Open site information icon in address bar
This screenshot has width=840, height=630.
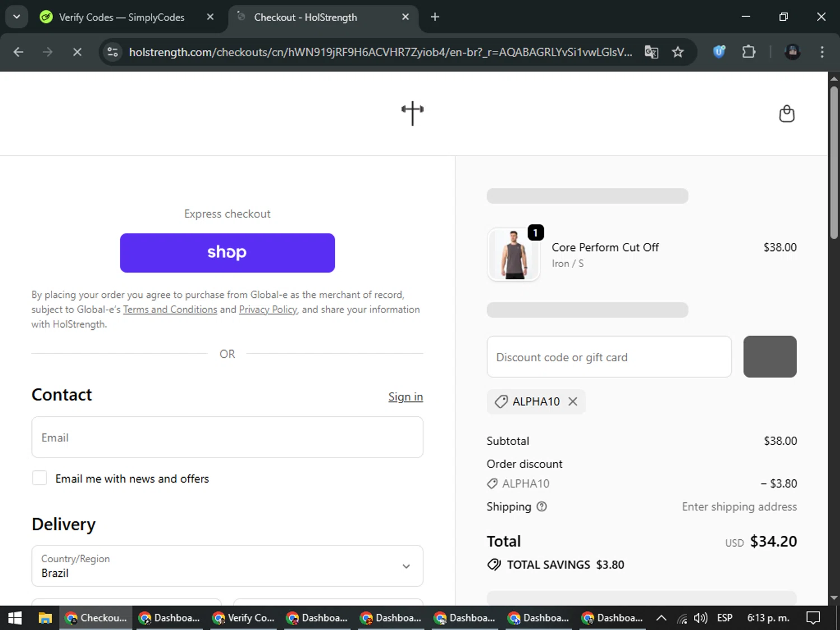click(x=113, y=52)
